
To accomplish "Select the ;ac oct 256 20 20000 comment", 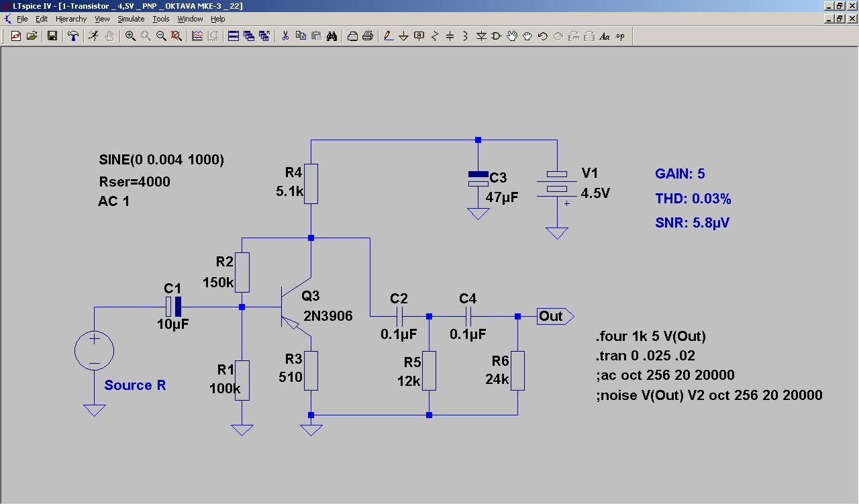I will [x=665, y=375].
